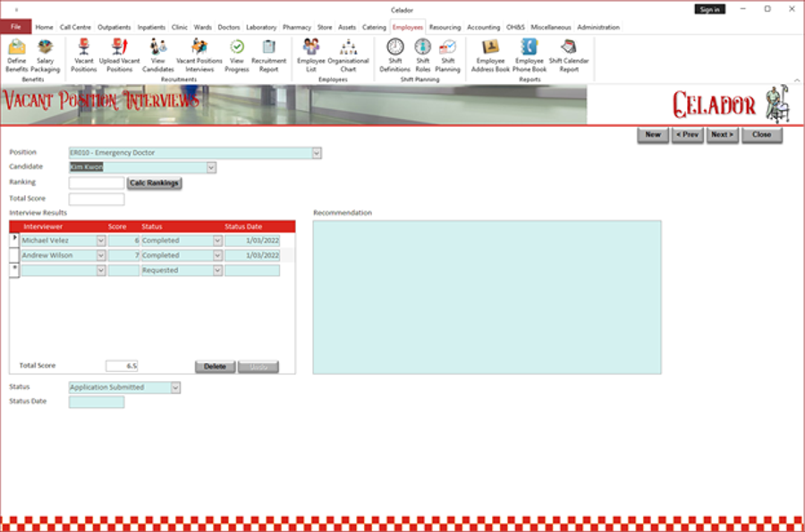This screenshot has height=532, width=805.
Task: Open the Application Submitted status dropdown
Action: point(175,388)
